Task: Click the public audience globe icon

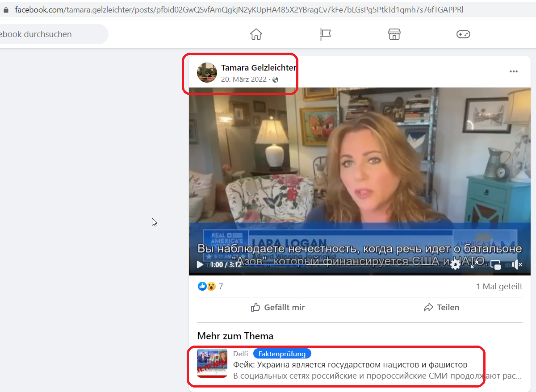Action: [276, 79]
